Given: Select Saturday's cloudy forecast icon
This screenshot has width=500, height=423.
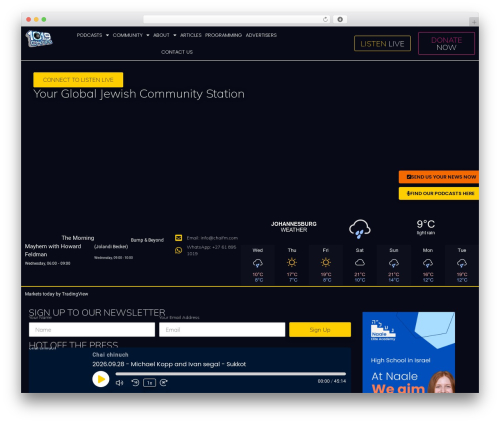Looking at the screenshot, I should point(360,263).
